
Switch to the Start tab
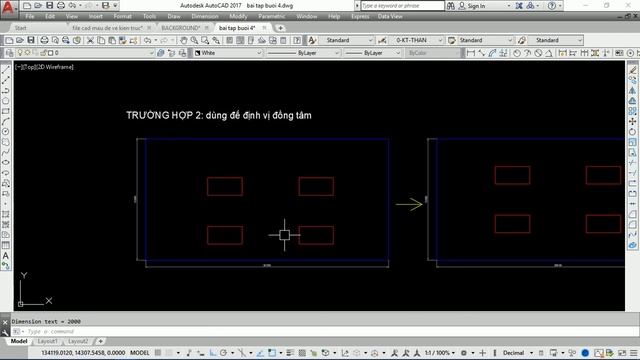click(x=20, y=28)
